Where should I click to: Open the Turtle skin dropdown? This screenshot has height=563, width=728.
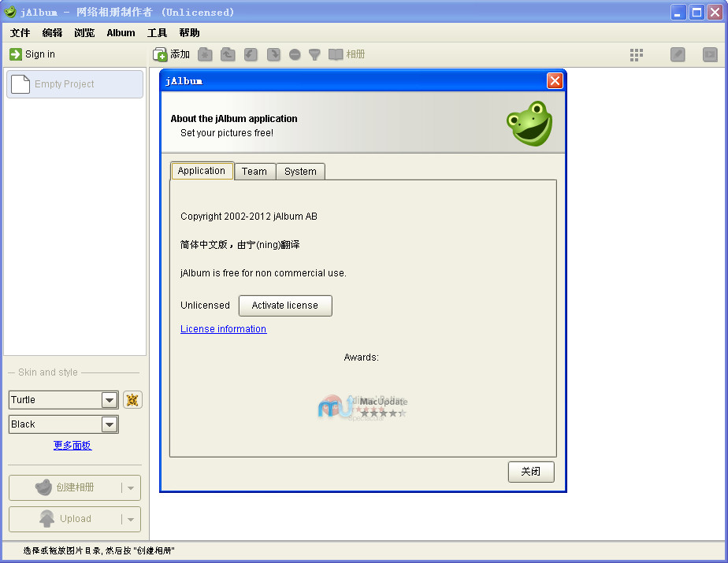tap(110, 400)
